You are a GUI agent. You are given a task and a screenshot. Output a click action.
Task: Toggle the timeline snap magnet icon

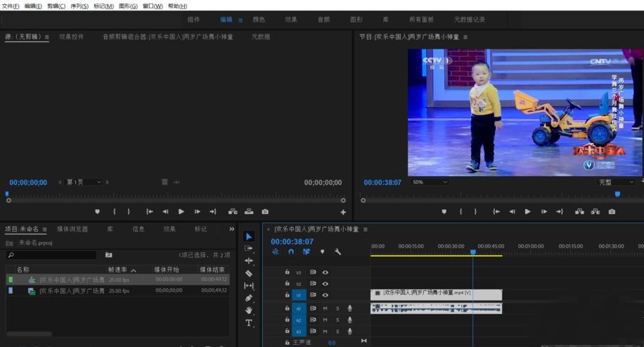291,251
